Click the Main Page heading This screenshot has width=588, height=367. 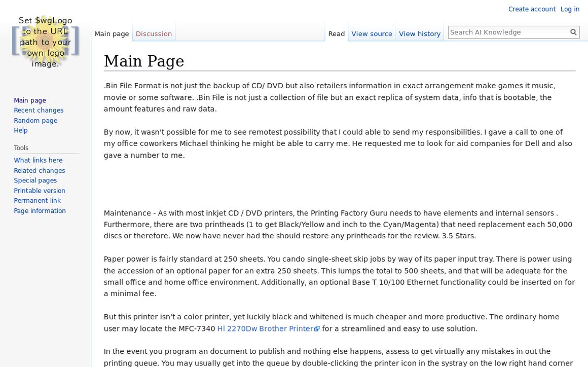(x=144, y=61)
